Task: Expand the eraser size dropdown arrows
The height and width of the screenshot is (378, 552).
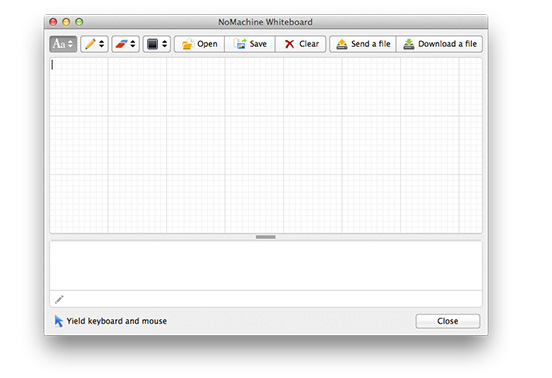Action: coord(133,44)
